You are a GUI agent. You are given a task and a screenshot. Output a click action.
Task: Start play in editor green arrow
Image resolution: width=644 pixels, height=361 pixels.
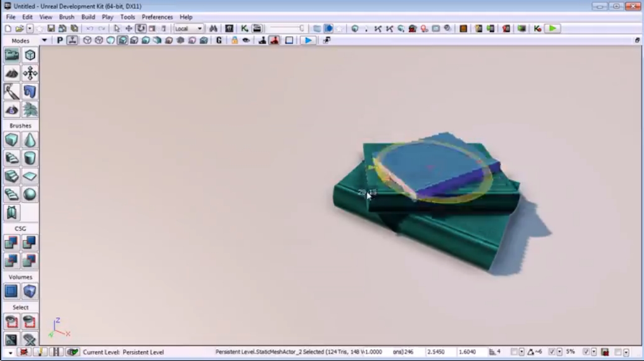(553, 29)
